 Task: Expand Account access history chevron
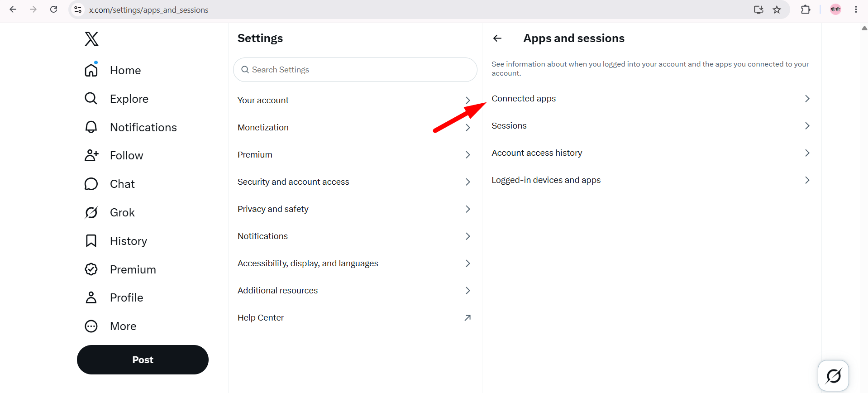[807, 153]
